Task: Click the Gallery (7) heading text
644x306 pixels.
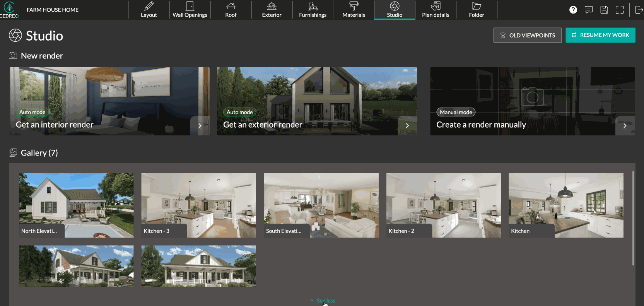Action: 39,153
